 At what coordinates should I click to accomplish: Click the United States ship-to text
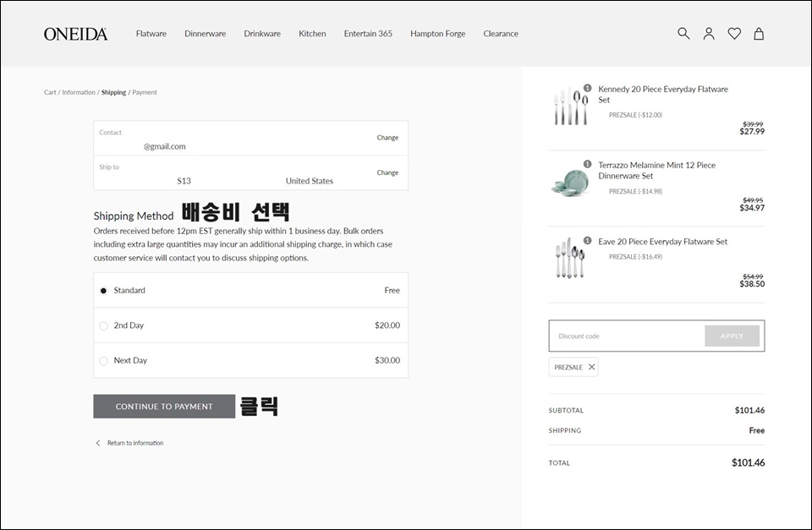(310, 181)
